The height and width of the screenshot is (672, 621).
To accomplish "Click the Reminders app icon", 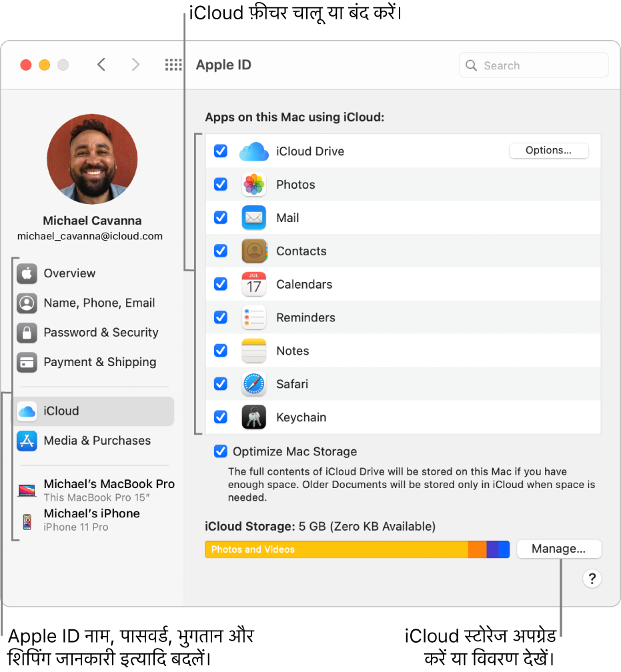I will [254, 317].
